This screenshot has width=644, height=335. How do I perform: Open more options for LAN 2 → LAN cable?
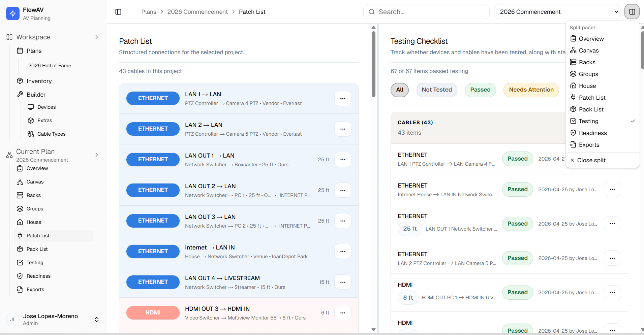[343, 129]
